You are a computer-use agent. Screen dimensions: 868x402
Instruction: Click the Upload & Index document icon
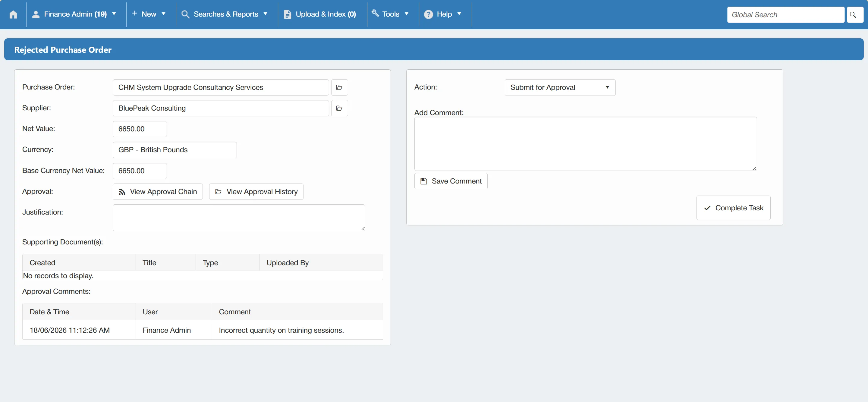(287, 14)
